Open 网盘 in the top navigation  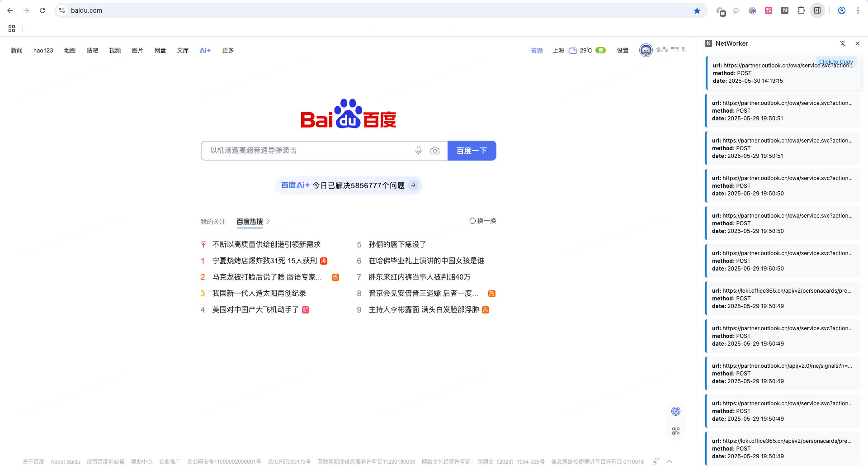(160, 50)
